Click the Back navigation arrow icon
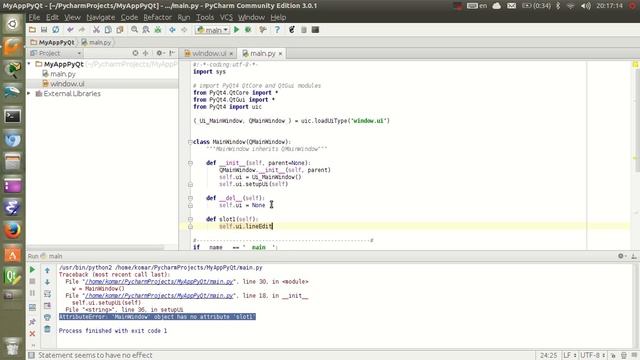Image resolution: width=640 pixels, height=360 pixels. tap(172, 30)
